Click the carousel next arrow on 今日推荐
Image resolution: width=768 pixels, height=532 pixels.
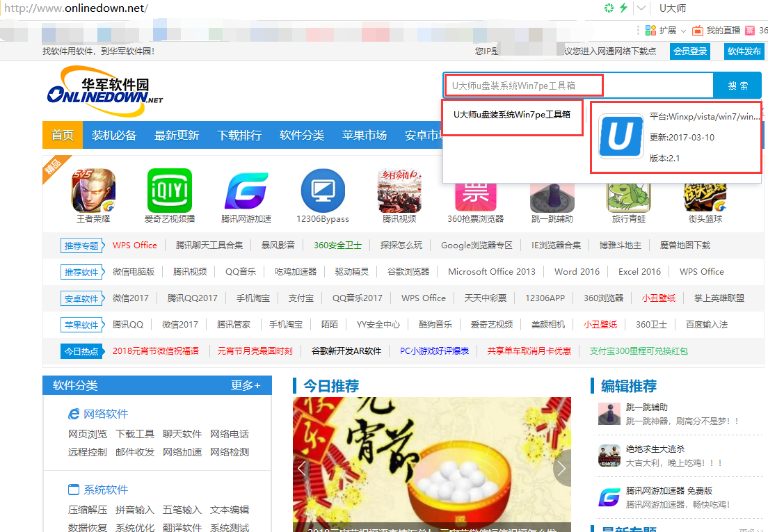click(x=562, y=468)
